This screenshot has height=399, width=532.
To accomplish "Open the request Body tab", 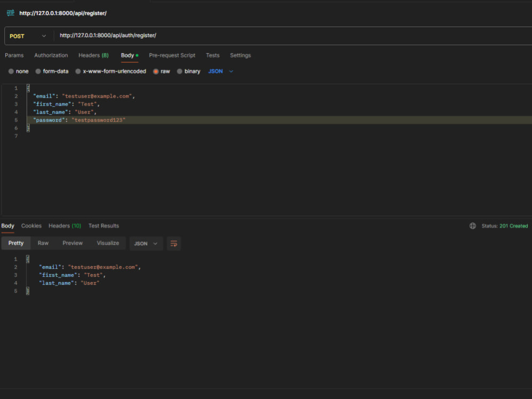I will tap(130, 55).
